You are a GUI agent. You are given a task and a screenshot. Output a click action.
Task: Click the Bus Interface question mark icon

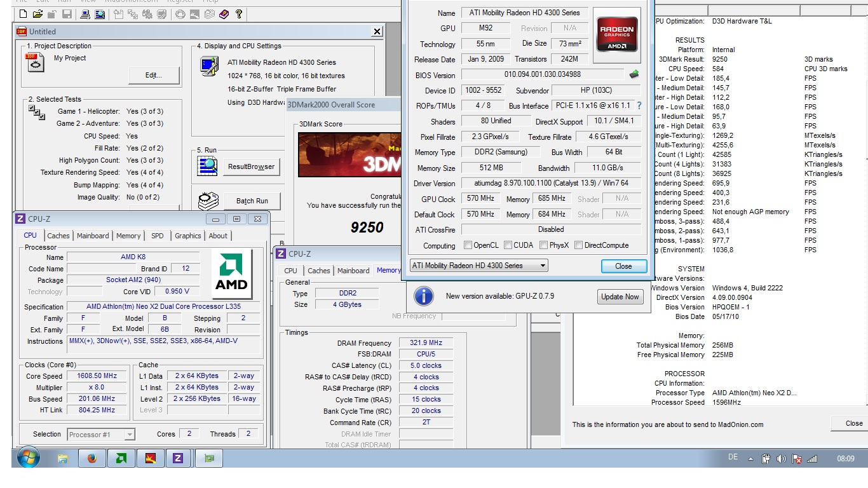639,105
